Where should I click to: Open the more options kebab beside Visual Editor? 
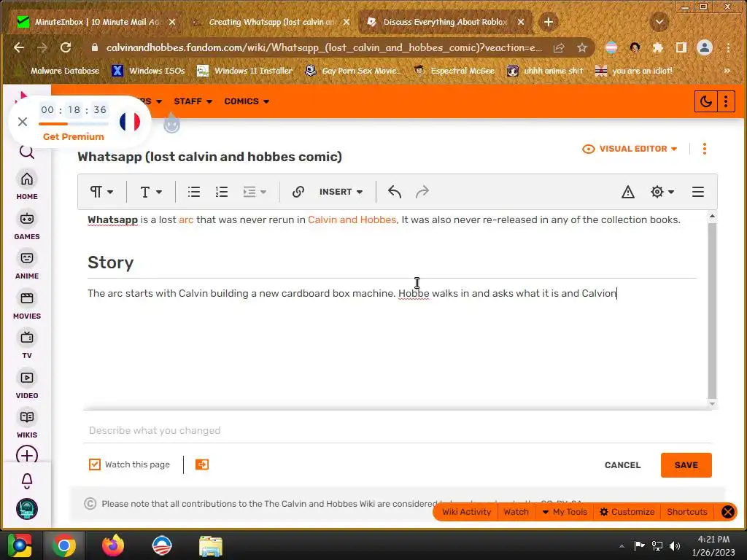click(x=705, y=149)
